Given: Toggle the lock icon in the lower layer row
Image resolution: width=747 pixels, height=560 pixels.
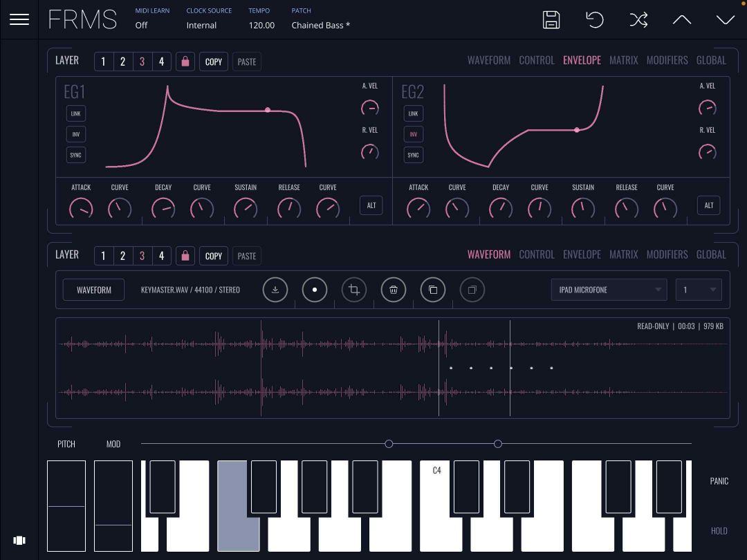Looking at the screenshot, I should (185, 256).
